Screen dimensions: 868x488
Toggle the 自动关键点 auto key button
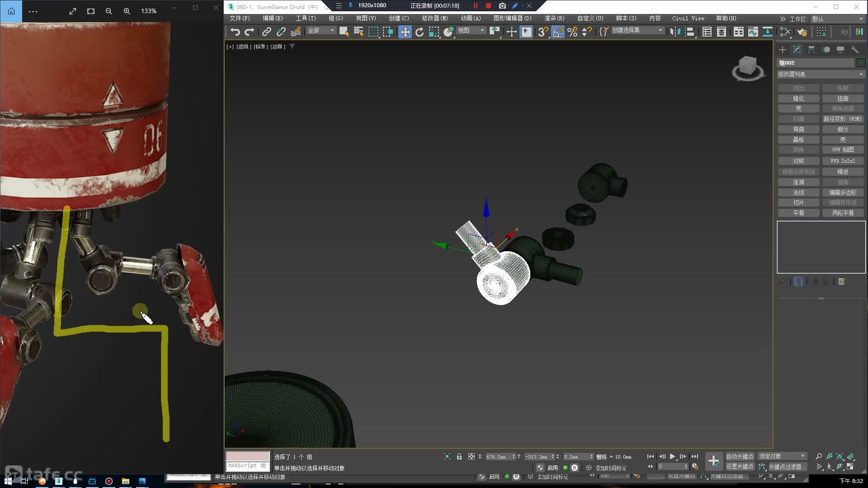(740, 456)
